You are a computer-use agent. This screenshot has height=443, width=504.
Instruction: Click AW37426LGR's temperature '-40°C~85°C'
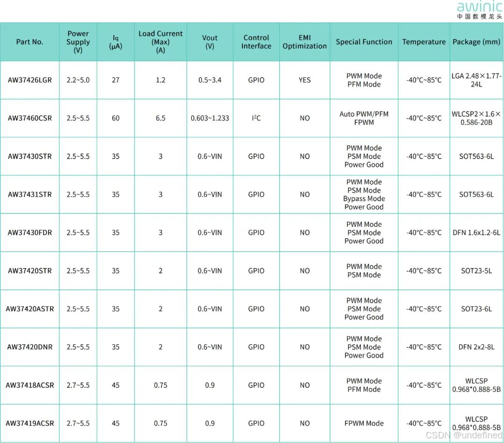click(424, 80)
